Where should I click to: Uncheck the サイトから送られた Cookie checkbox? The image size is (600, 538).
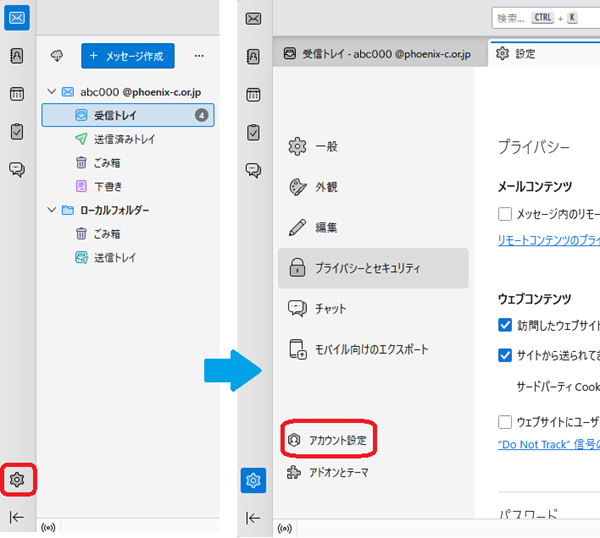(x=505, y=354)
